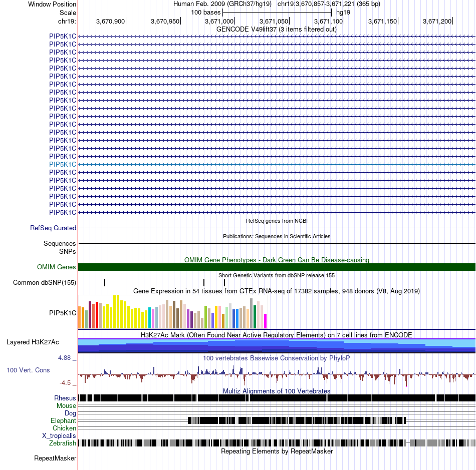Click the Sequences track label
Image resolution: width=476 pixels, height=470 pixels.
pyautogui.click(x=60, y=243)
